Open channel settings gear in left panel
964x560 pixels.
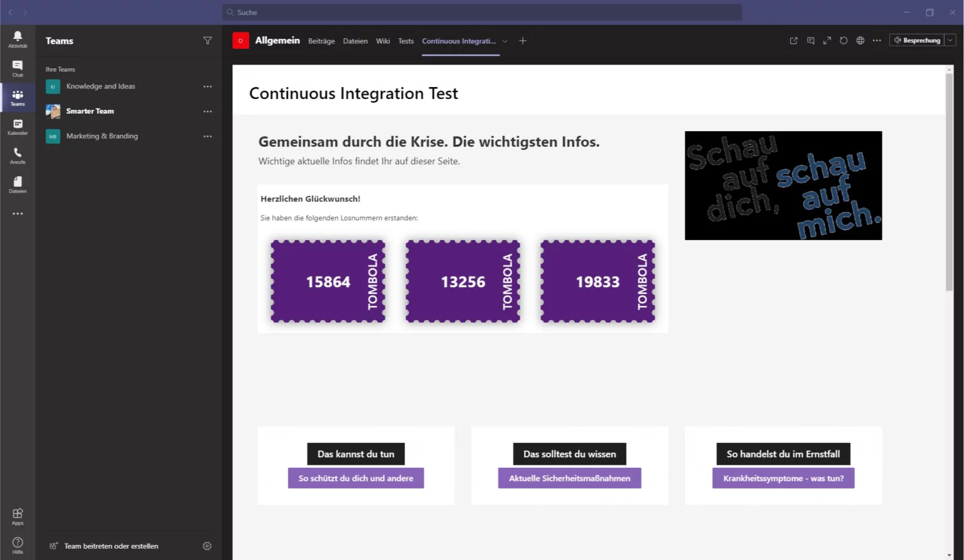pos(207,546)
